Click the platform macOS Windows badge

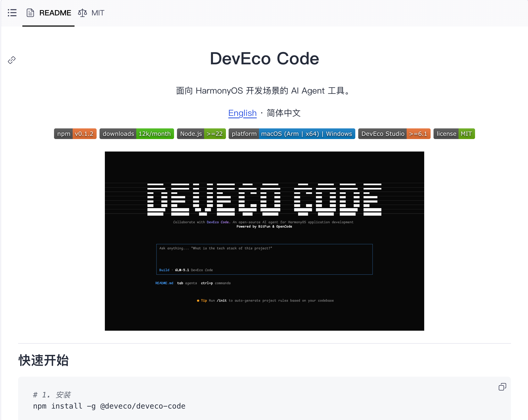[x=292, y=134]
